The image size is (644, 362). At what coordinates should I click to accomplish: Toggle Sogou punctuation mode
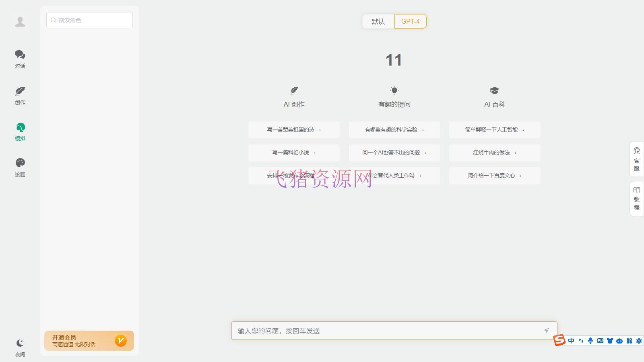coord(581,341)
